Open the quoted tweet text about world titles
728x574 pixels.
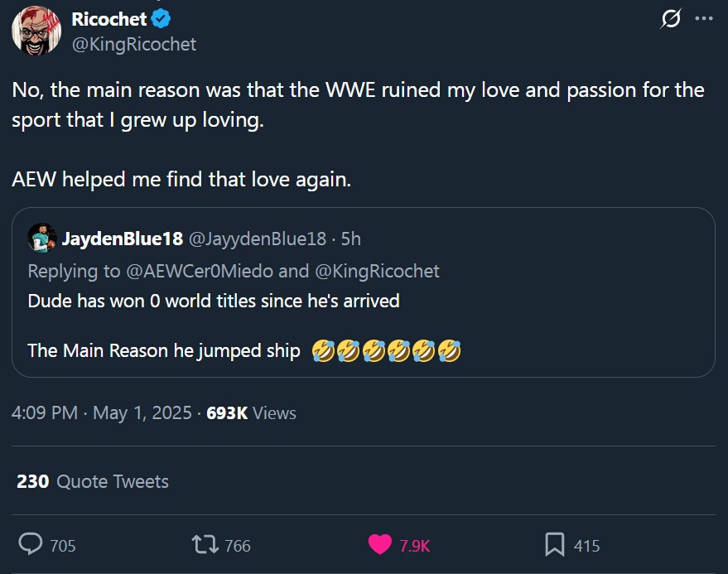pyautogui.click(x=214, y=301)
